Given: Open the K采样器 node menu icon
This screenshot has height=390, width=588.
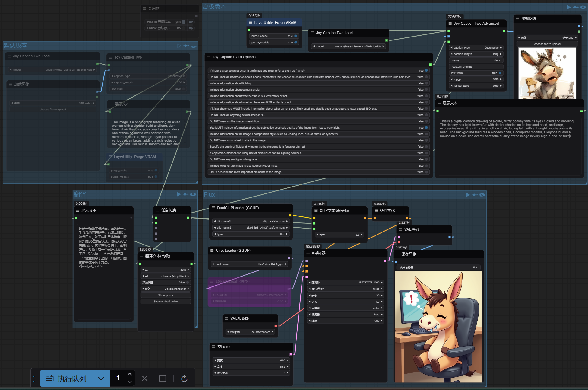Looking at the screenshot, I should click(x=308, y=253).
